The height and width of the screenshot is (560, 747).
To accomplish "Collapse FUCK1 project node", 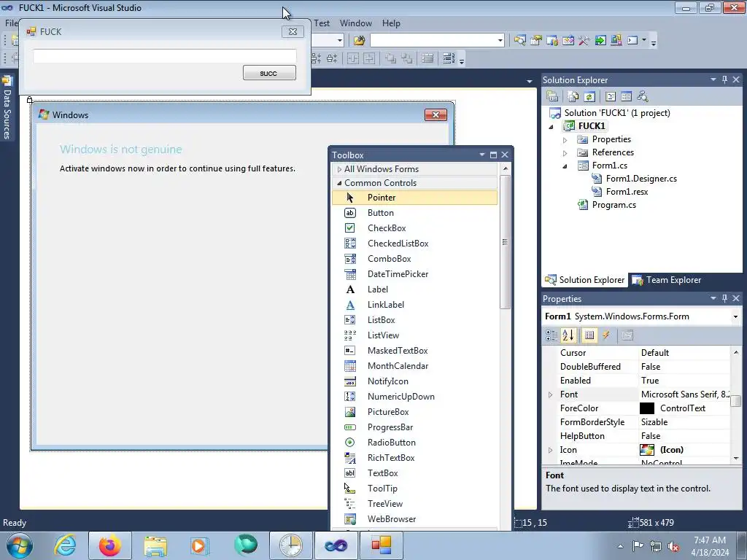I will 551,126.
